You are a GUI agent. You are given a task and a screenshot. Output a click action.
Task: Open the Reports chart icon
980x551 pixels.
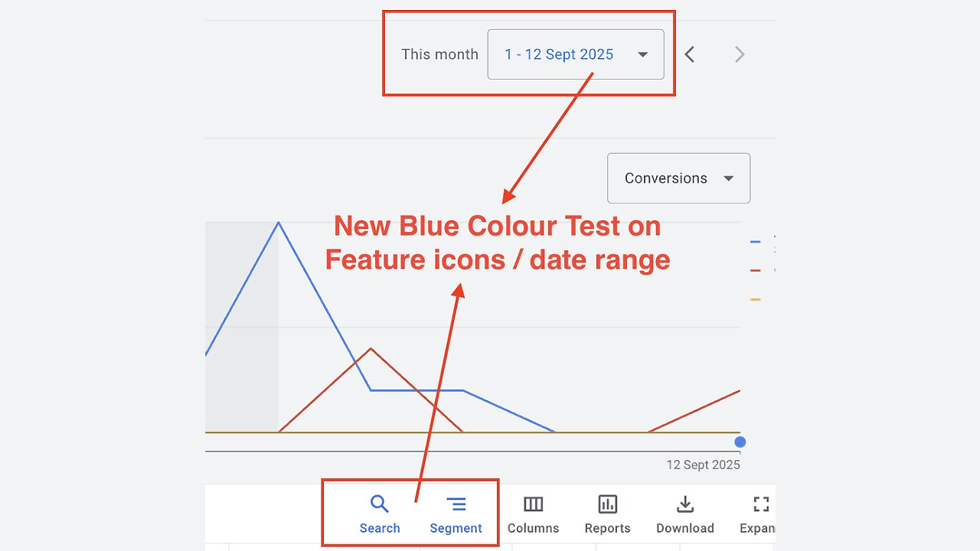click(608, 504)
